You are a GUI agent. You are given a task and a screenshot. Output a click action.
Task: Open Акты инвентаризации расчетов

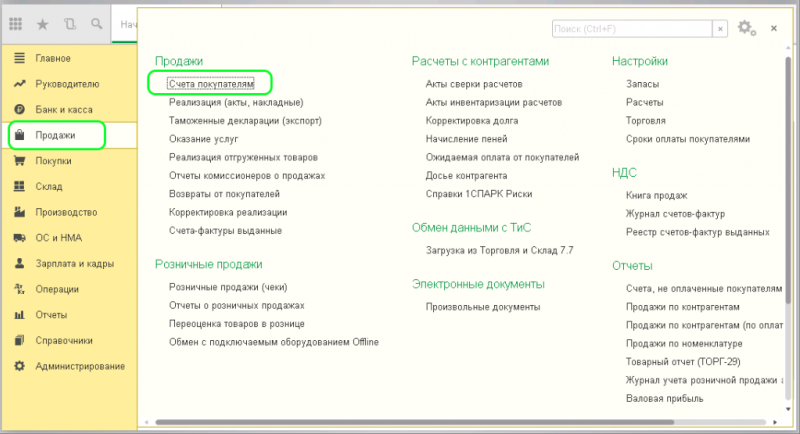click(x=494, y=102)
